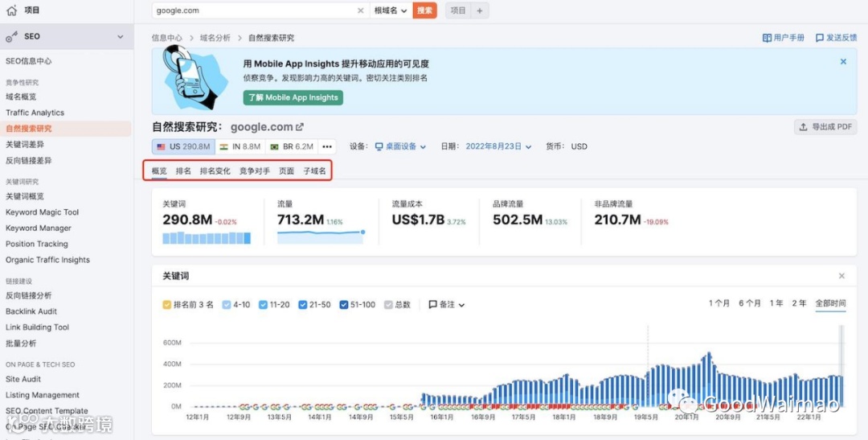Collapse the SEO sidebar section chevron

coord(120,36)
